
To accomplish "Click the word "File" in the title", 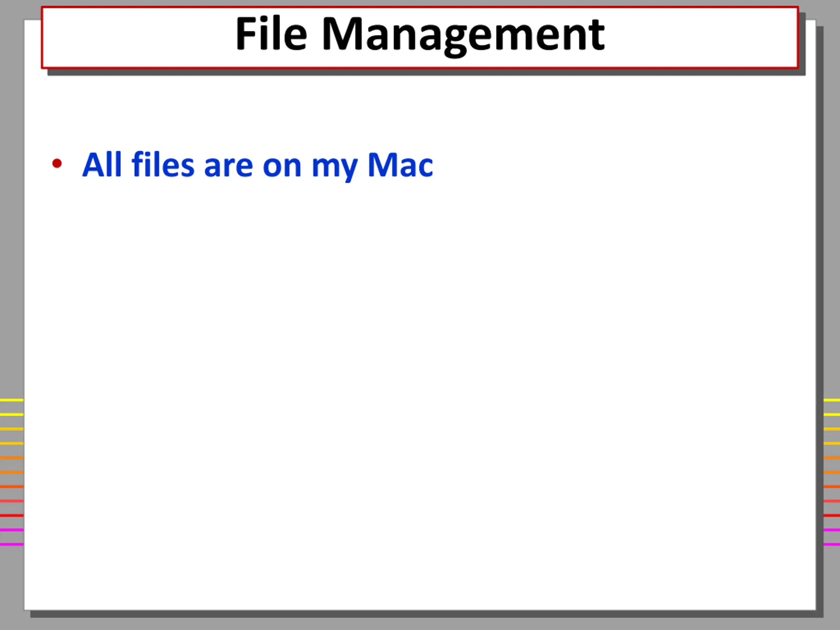I will tap(271, 33).
